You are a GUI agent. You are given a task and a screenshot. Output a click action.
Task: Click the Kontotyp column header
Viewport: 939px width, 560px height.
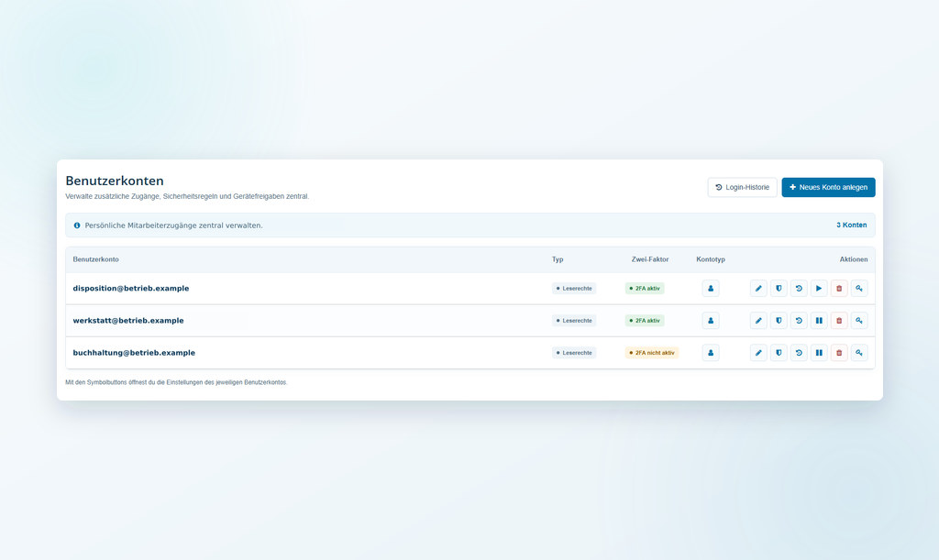711,259
